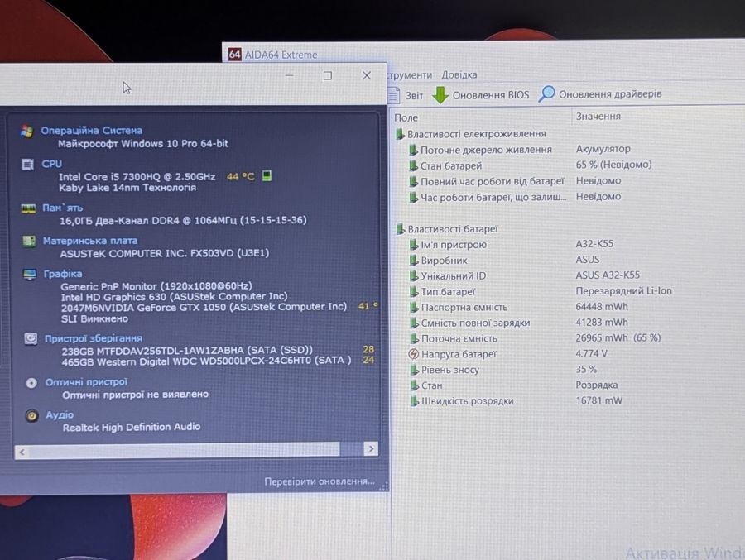Click Перевірити оновлення... link
Screen dimensions: 745x560
point(320,481)
